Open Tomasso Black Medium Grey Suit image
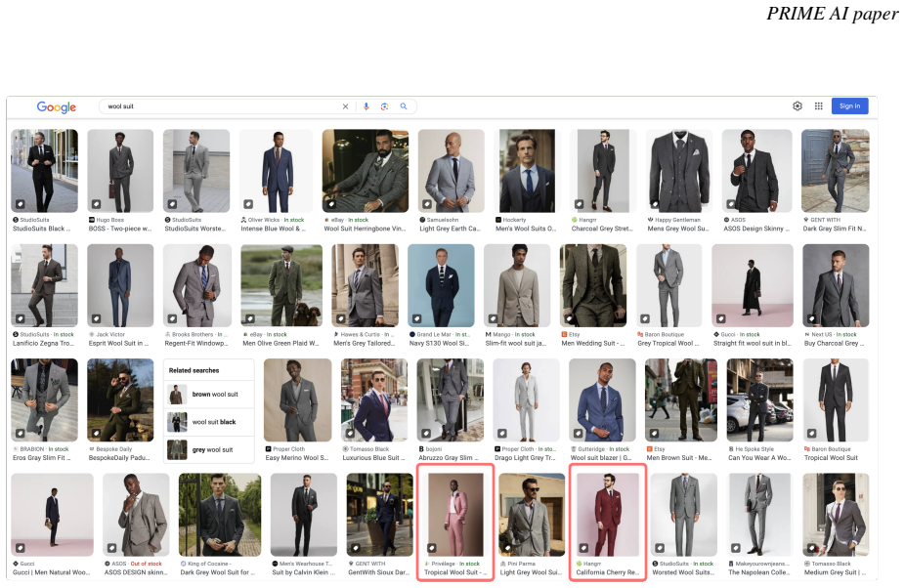 836,516
